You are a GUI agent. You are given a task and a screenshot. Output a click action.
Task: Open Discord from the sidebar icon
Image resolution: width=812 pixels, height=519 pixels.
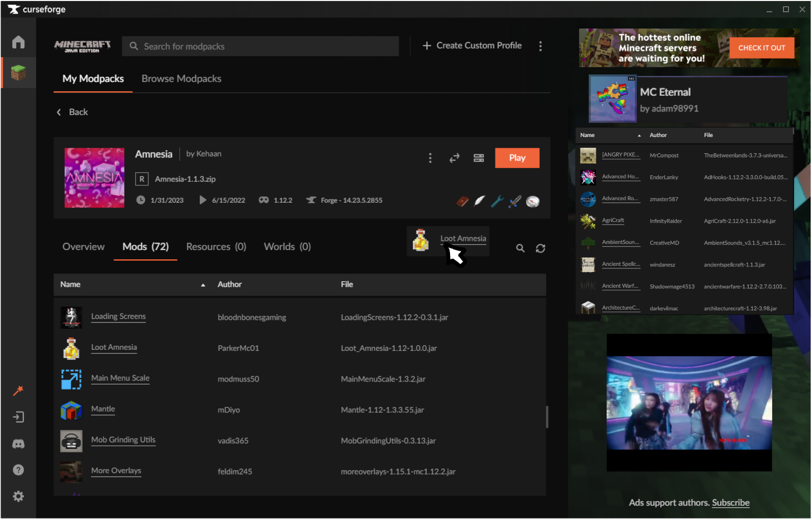18,444
